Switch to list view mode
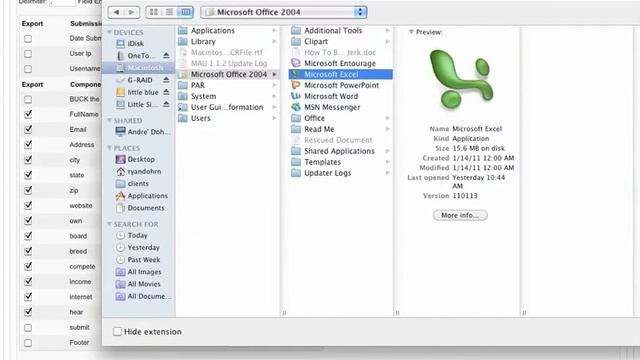Image resolution: width=640 pixels, height=360 pixels. (x=169, y=12)
